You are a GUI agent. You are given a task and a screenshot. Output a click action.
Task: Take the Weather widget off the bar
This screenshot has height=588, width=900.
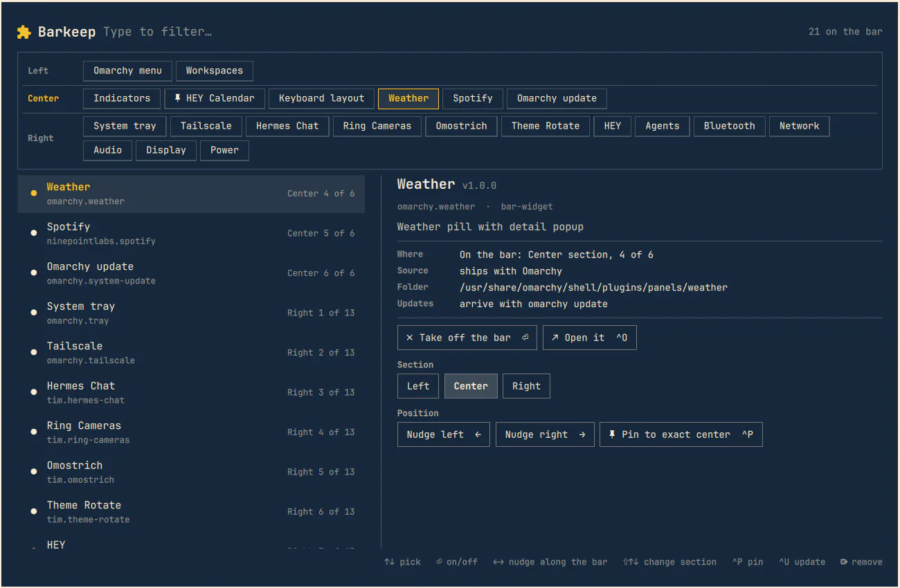coord(467,338)
